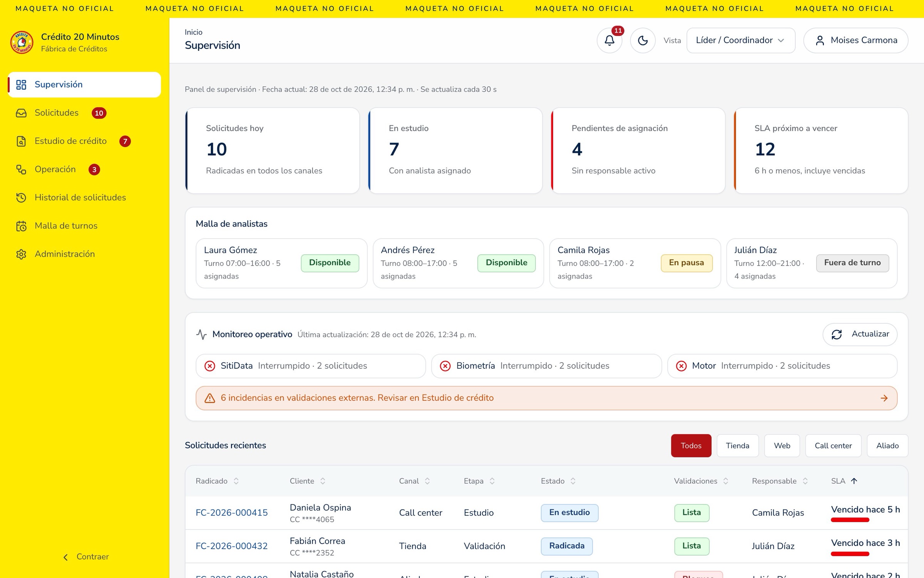This screenshot has height=578, width=924.
Task: Collapse sidebar with Contraer
Action: [85, 556]
